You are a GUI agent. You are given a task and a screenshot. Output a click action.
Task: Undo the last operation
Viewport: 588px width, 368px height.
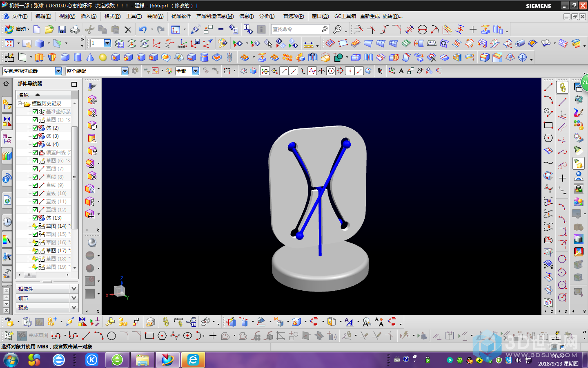coord(143,29)
